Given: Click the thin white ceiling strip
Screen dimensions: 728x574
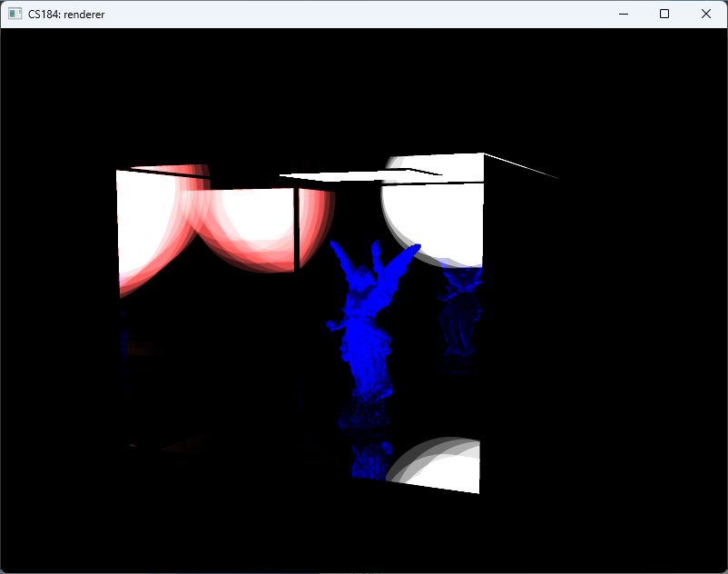Looking at the screenshot, I should point(363,174).
